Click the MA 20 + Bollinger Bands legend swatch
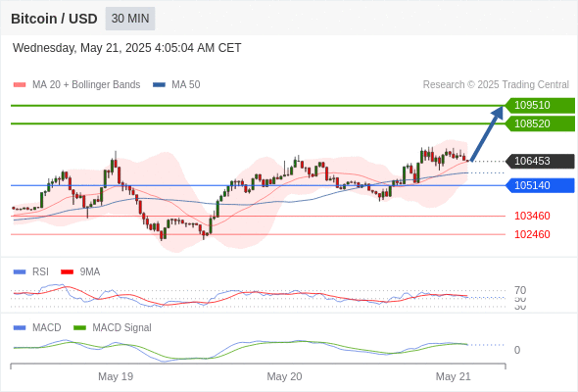The height and width of the screenshot is (392, 578). tap(20, 85)
